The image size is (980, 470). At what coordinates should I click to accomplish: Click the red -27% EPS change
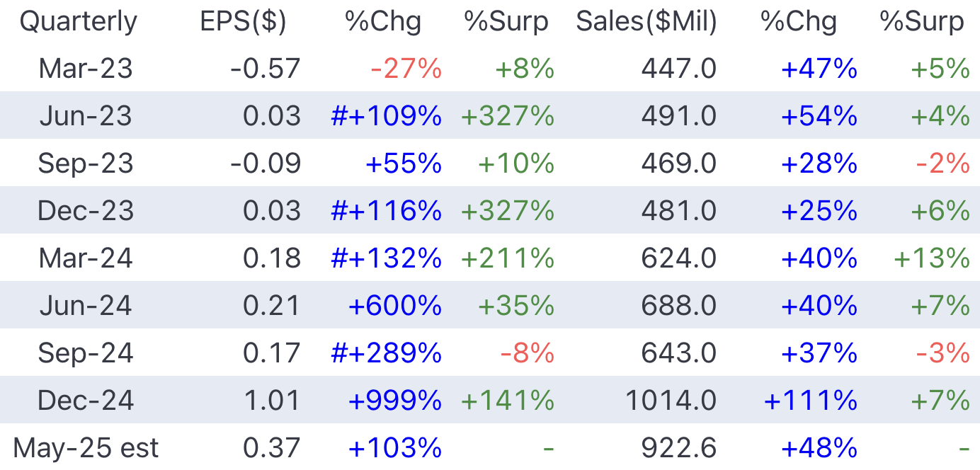(406, 69)
